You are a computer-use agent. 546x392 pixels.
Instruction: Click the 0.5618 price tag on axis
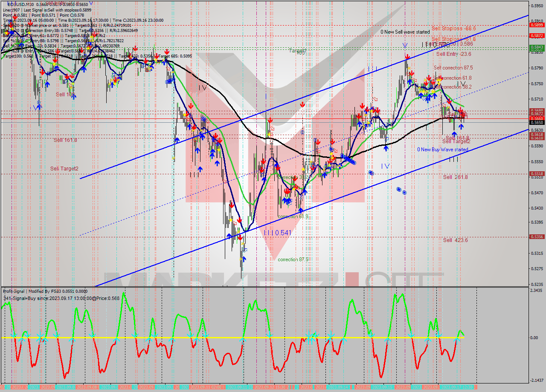[536, 134]
